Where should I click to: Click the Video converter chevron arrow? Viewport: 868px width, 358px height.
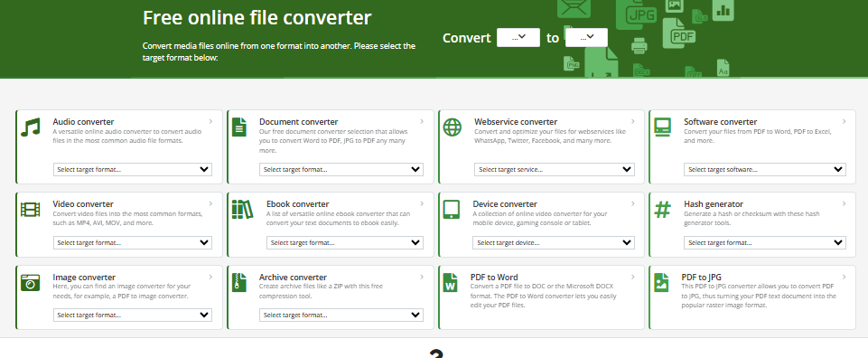pyautogui.click(x=211, y=204)
